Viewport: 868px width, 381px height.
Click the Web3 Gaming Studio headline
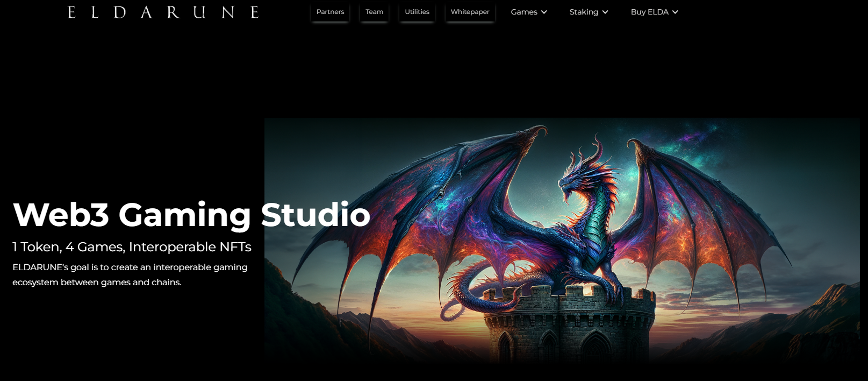tap(191, 215)
